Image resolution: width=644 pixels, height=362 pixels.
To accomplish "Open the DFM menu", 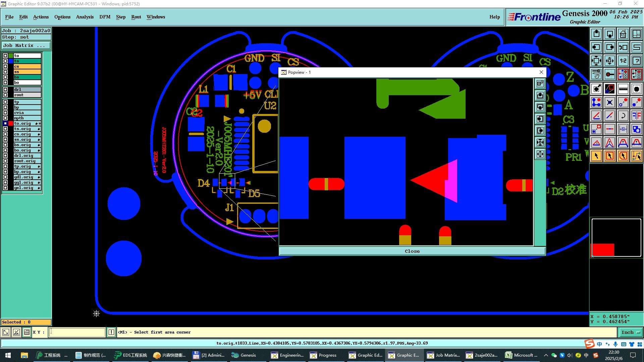I will [105, 17].
